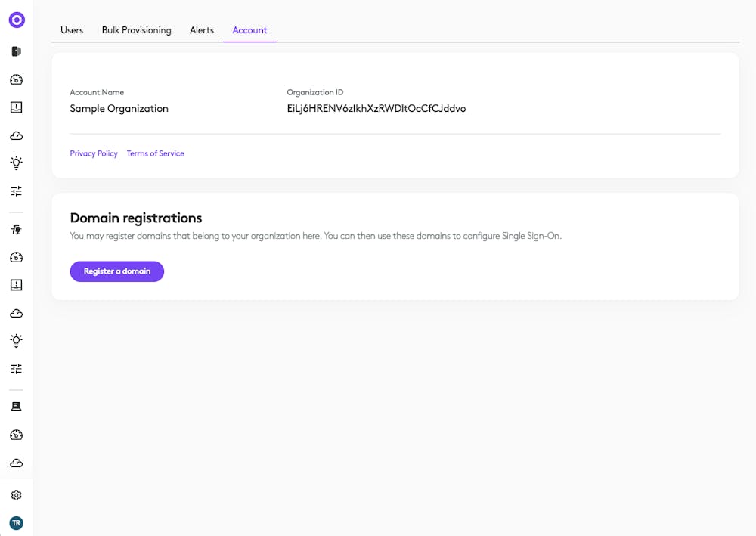Click the TR profile avatar
Image resolution: width=756 pixels, height=536 pixels.
point(16,522)
